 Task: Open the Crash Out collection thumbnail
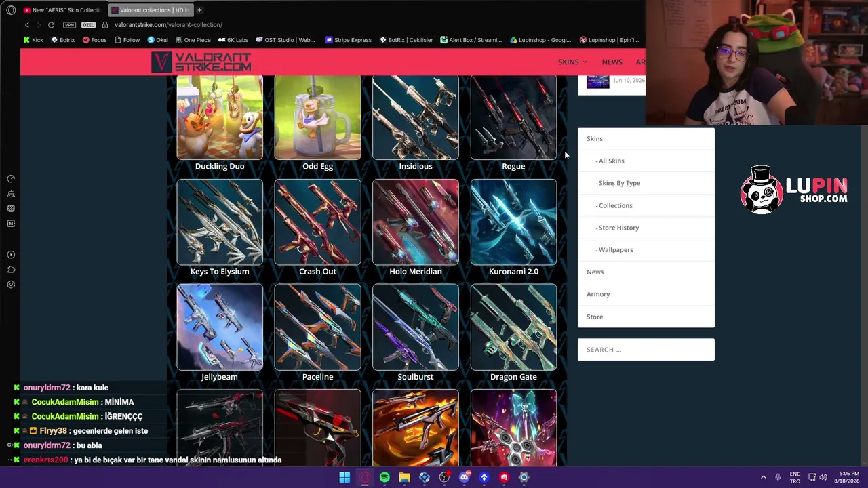pos(317,222)
